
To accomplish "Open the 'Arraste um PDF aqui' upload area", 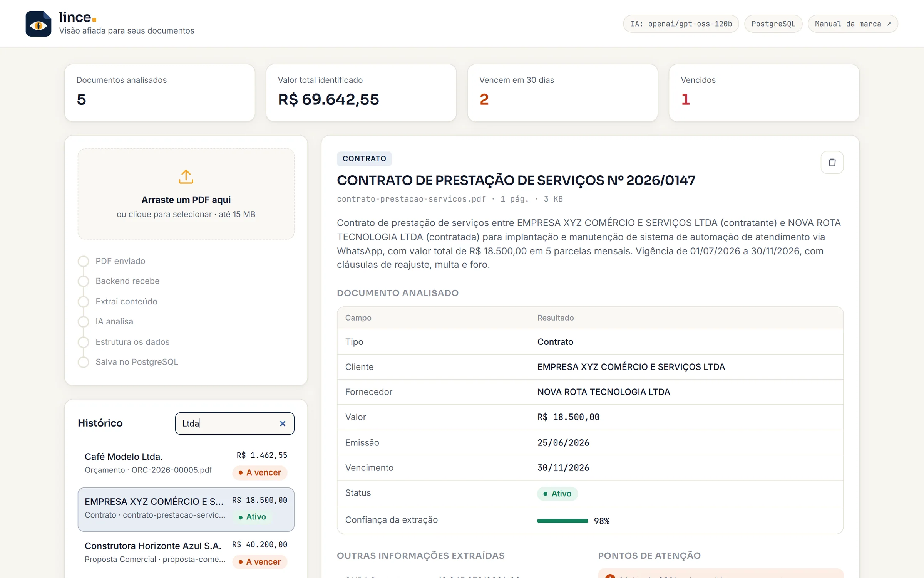I will tap(186, 194).
